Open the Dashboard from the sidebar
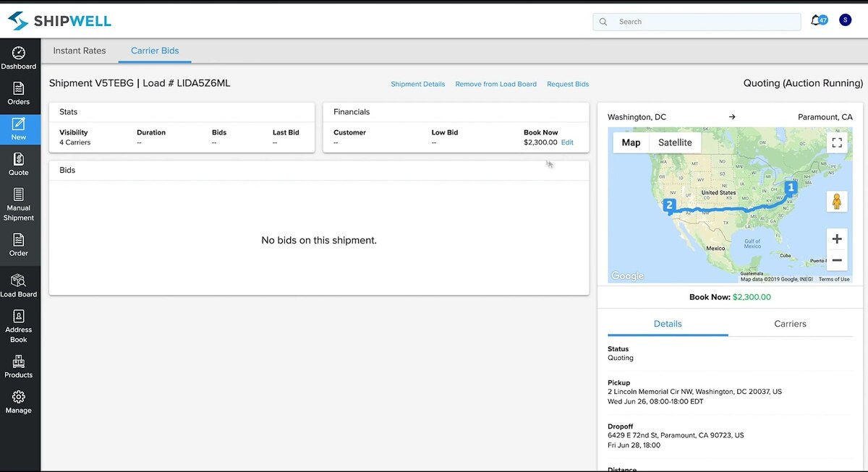868x472 pixels. 19,59
